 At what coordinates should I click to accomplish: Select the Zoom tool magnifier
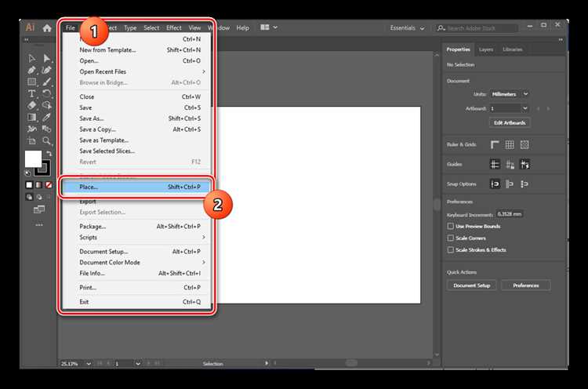click(x=46, y=140)
